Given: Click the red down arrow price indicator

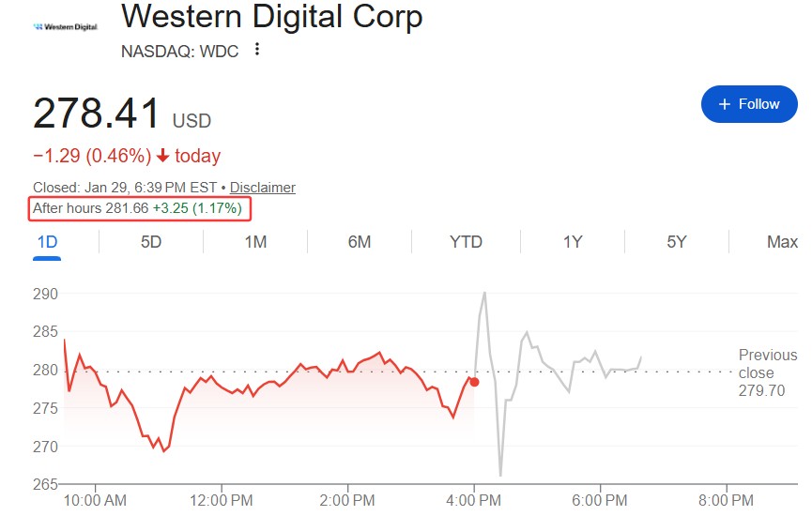Looking at the screenshot, I should 163,156.
